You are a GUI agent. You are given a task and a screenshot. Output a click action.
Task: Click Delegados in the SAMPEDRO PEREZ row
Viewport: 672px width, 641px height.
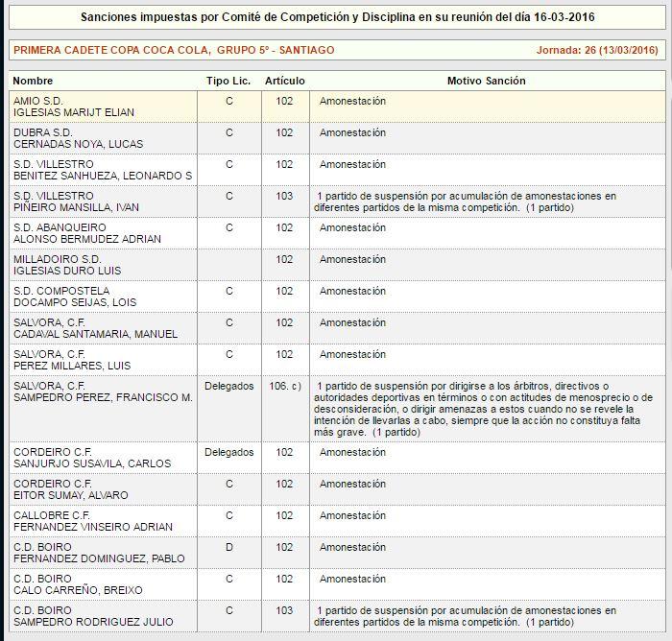229,387
